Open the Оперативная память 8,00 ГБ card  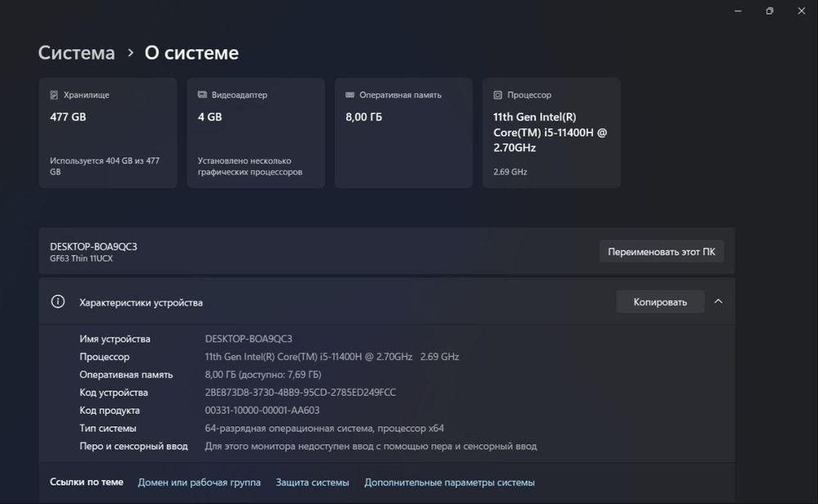404,133
